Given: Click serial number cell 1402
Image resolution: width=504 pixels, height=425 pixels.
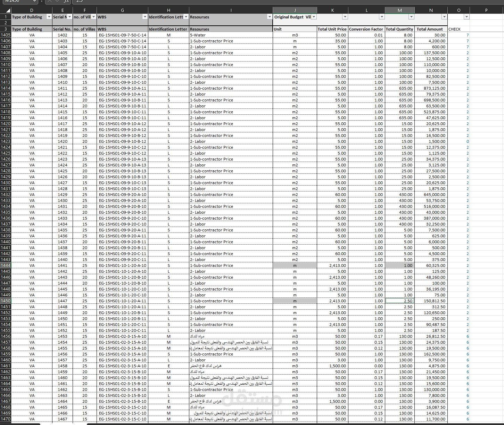Looking at the screenshot, I should pyautogui.click(x=63, y=35).
